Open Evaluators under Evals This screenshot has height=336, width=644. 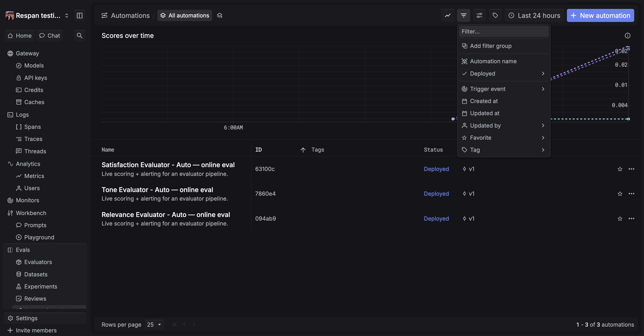click(38, 262)
